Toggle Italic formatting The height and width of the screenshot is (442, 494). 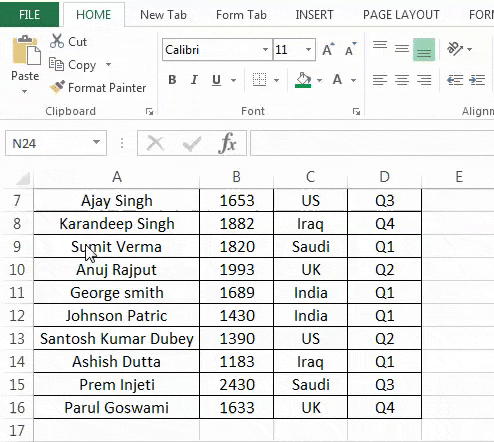(x=194, y=80)
